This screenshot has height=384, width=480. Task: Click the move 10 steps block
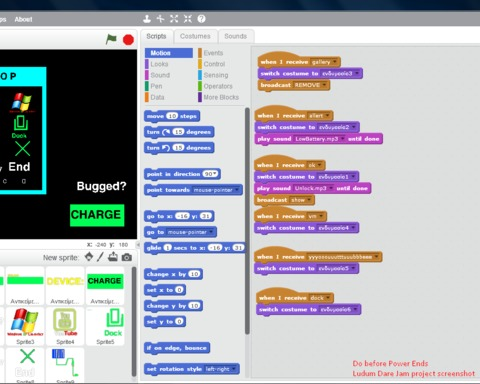[x=172, y=116]
